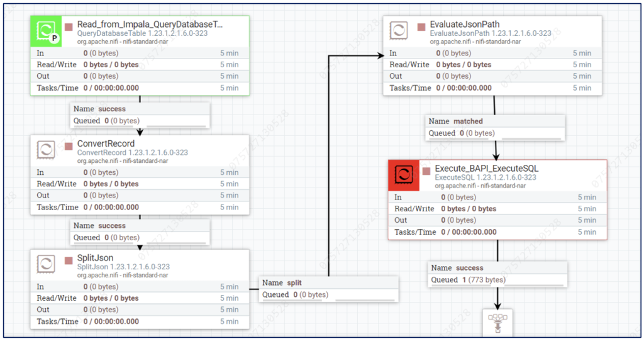Select the ConvertRecord processor title
This screenshot has height=341, width=644.
[x=106, y=144]
